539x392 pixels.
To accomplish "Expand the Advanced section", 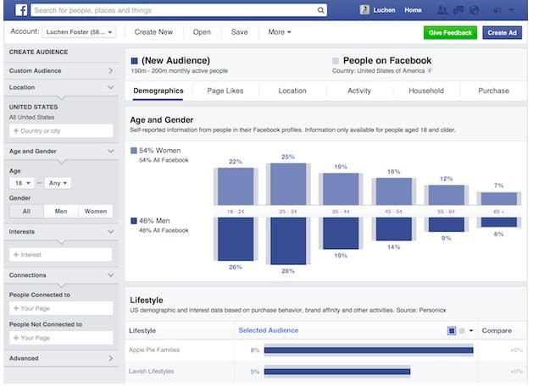I will (x=61, y=358).
